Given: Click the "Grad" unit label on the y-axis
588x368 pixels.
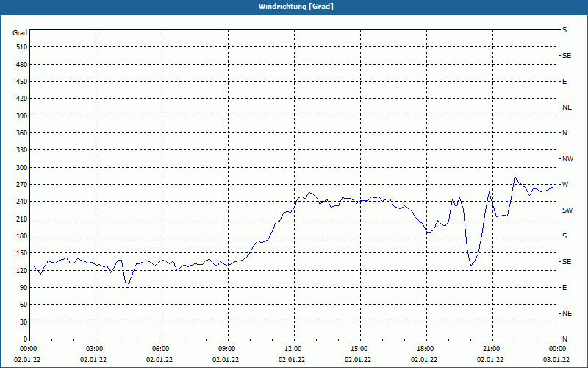Looking at the screenshot, I should tap(20, 33).
